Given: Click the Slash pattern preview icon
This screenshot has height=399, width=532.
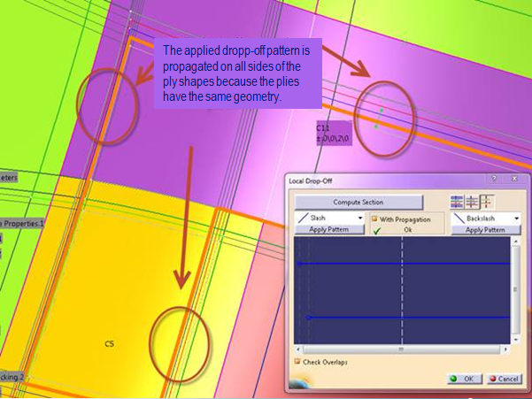Looking at the screenshot, I should tap(302, 218).
